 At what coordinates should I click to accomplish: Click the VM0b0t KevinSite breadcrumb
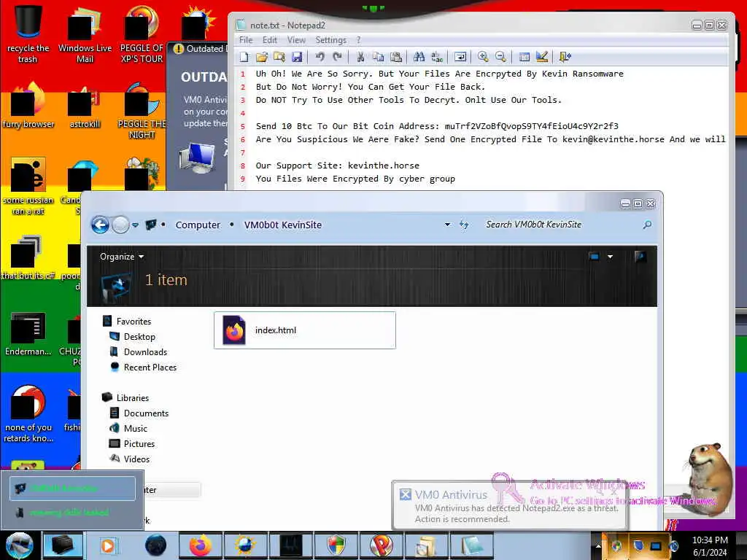pos(282,225)
